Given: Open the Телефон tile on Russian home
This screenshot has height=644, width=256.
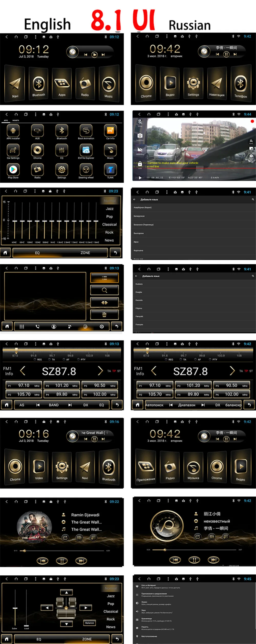Looking at the screenshot, I should [x=241, y=83].
